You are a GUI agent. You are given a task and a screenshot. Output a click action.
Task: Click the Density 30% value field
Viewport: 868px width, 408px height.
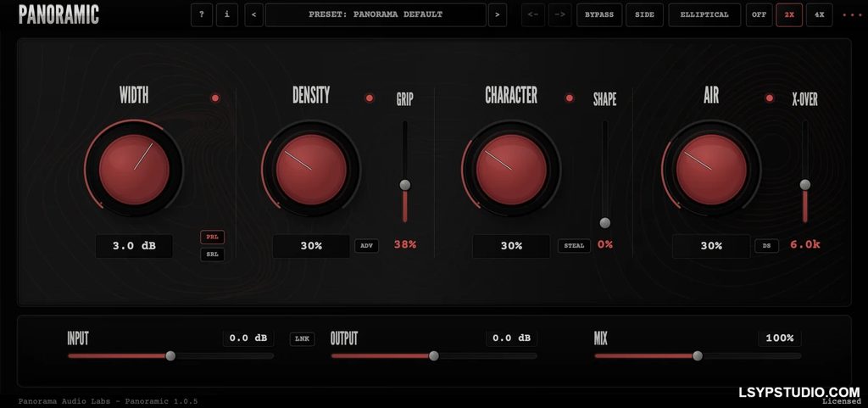[311, 246]
